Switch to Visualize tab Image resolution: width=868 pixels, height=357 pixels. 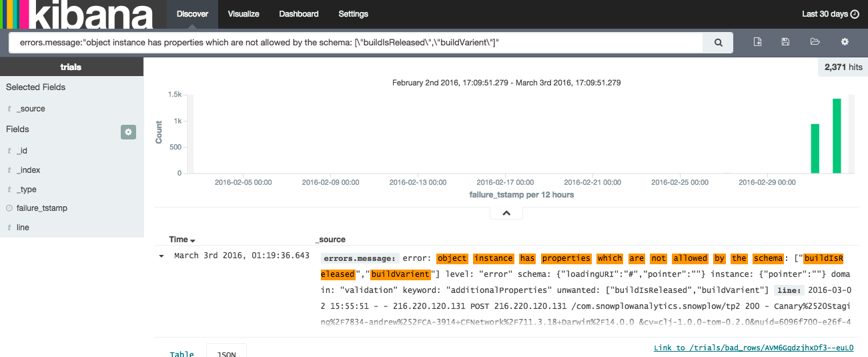click(244, 14)
